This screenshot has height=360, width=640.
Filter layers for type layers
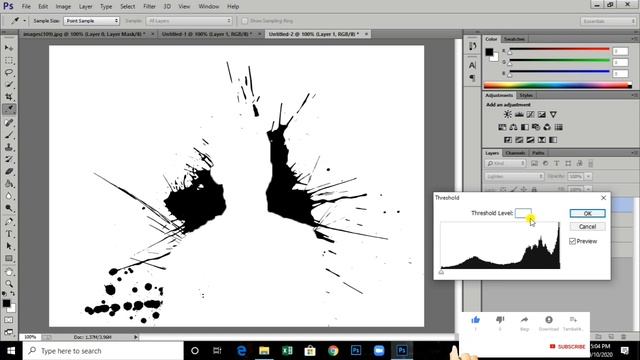557,164
